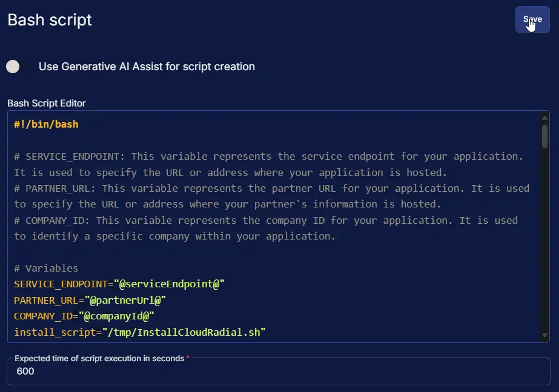The height and width of the screenshot is (392, 559).
Task: Click the install_script variable line
Action: point(139,332)
